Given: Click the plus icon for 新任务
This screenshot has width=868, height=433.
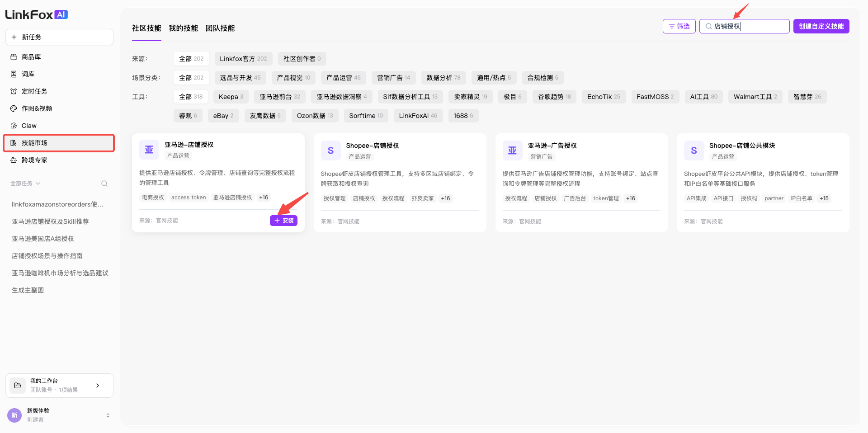Looking at the screenshot, I should click(14, 37).
